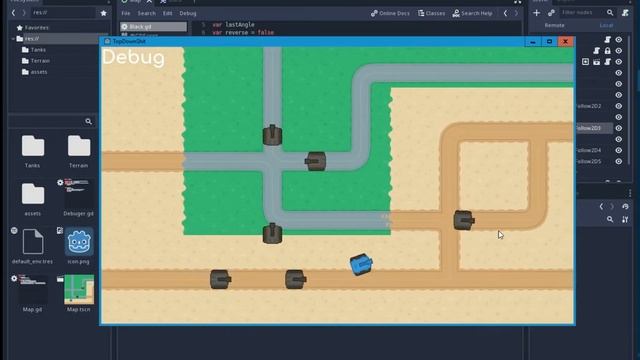Viewport: 640px width, 360px height.
Task: Click the blue tank in the game window
Action: tap(361, 264)
